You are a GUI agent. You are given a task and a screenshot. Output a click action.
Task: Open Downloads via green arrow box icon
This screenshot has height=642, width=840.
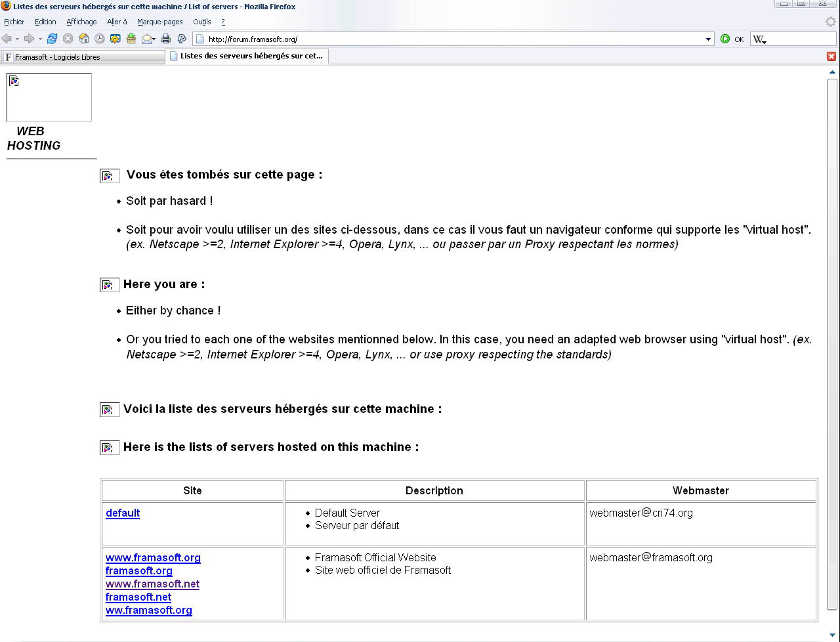coord(131,39)
